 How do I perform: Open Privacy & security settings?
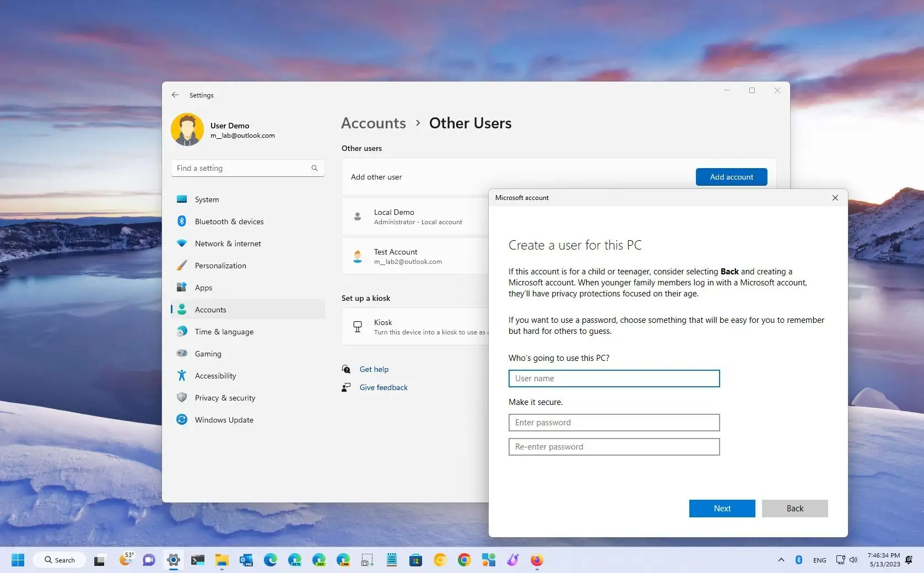point(225,397)
